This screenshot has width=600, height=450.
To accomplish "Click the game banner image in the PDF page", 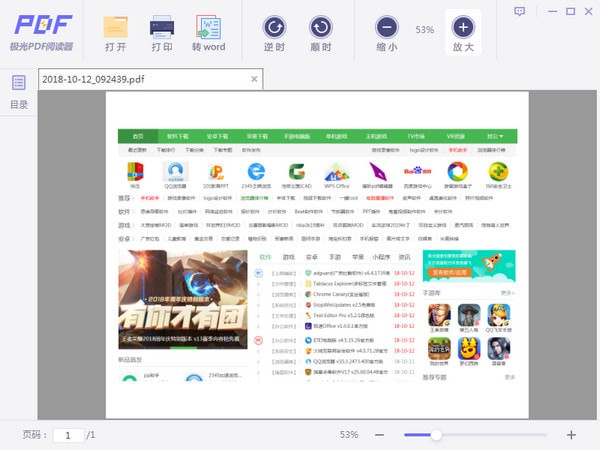I will 183,299.
